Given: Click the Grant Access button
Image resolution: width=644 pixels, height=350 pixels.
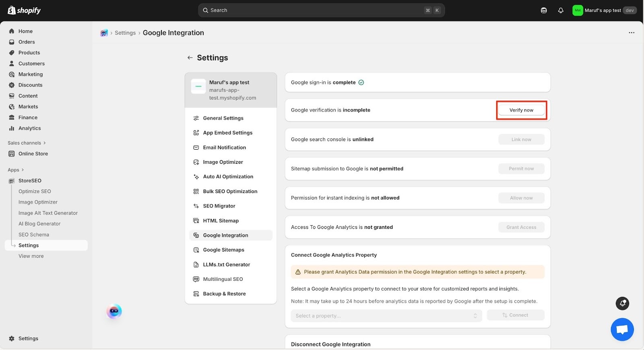Looking at the screenshot, I should pyautogui.click(x=521, y=227).
